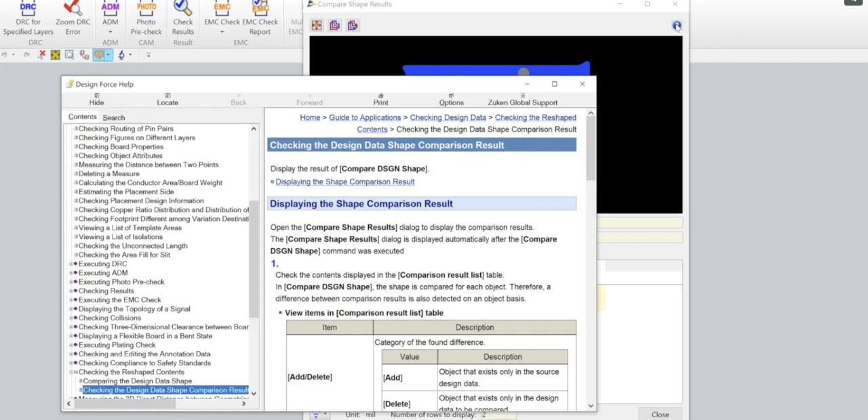Image resolution: width=868 pixels, height=420 pixels.
Task: Click the Print icon in Design Force Help
Action: pos(380,99)
